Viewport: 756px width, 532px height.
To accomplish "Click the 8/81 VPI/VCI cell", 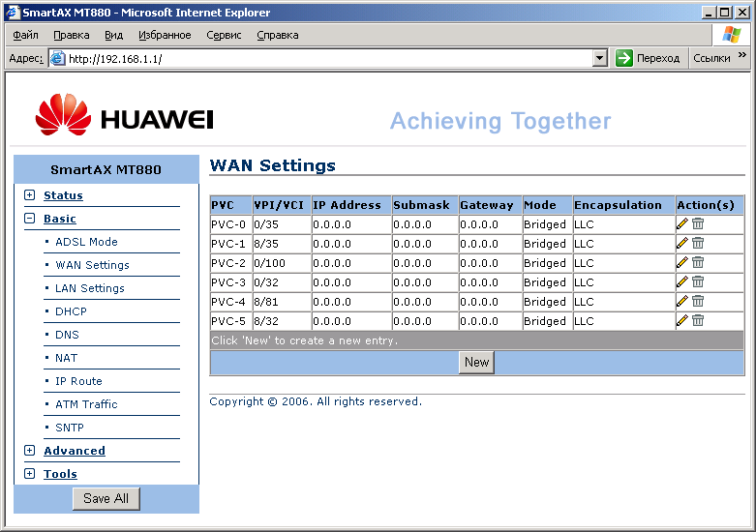I will [x=282, y=302].
